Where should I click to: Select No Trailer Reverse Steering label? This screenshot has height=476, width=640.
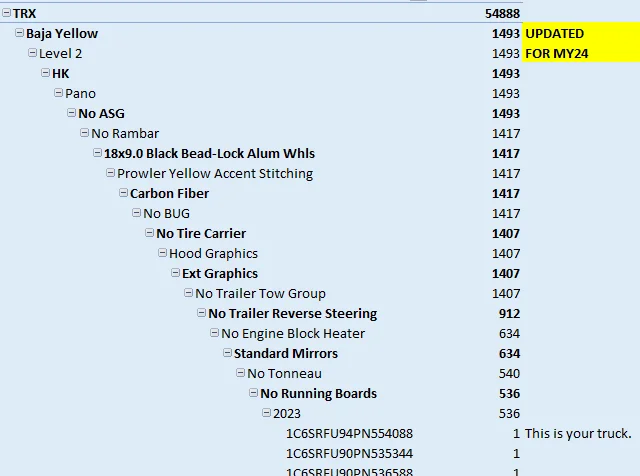[293, 314]
